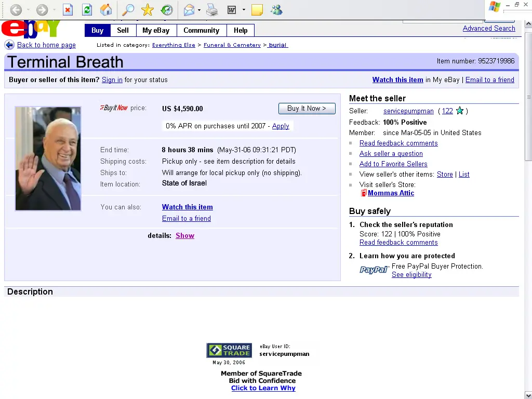The image size is (532, 399).
Task: Click the vertical scrollbar up arrow
Action: 528,24
